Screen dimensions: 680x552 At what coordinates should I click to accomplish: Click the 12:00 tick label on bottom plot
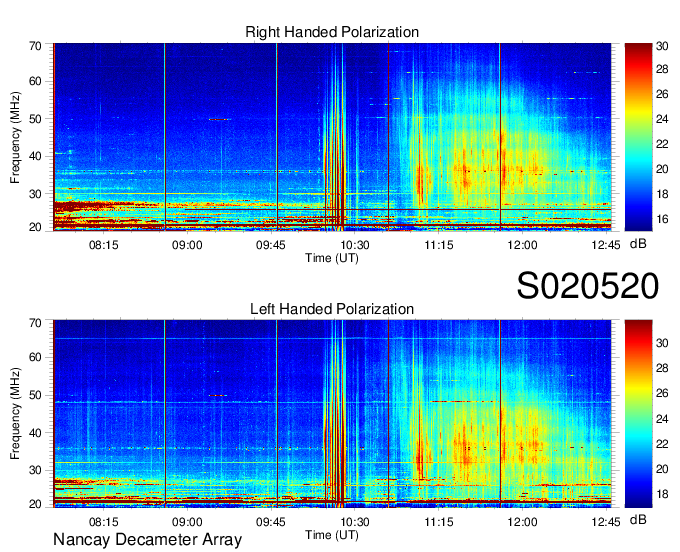522,522
